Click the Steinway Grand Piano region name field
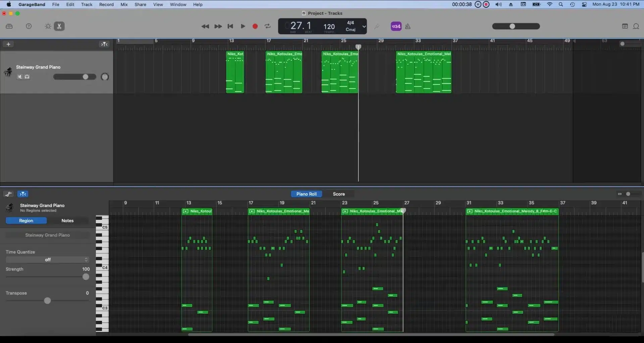Screen dimensions: 644x343 click(48, 235)
